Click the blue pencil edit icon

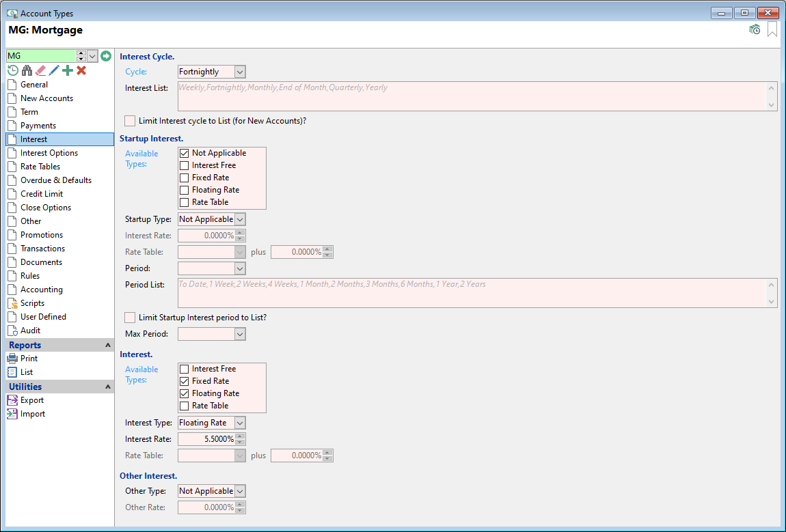[x=53, y=70]
